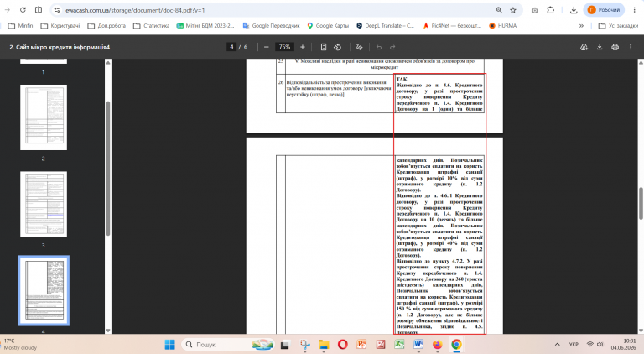Open the Усі закладки folder

point(618,25)
